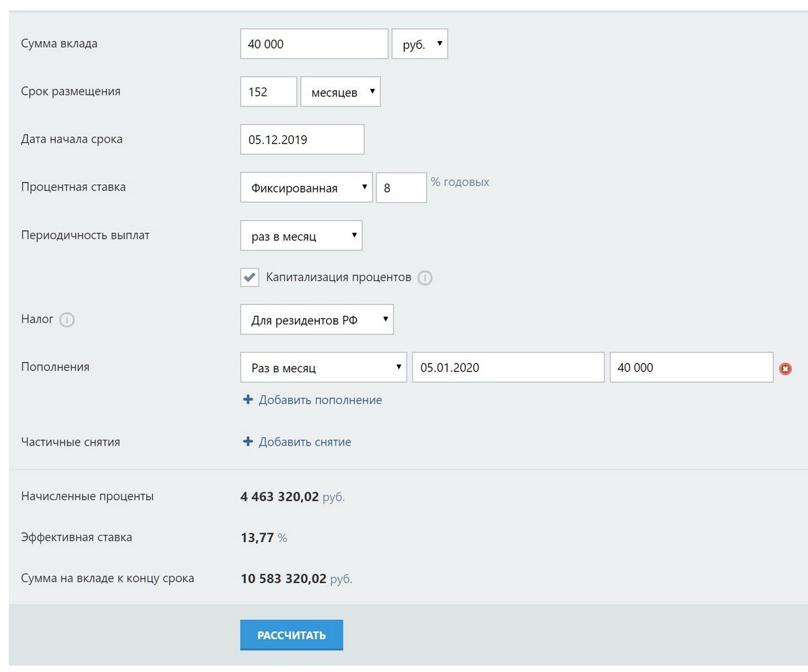Open the Раз в месяц replenishment frequency dropdown

[323, 368]
